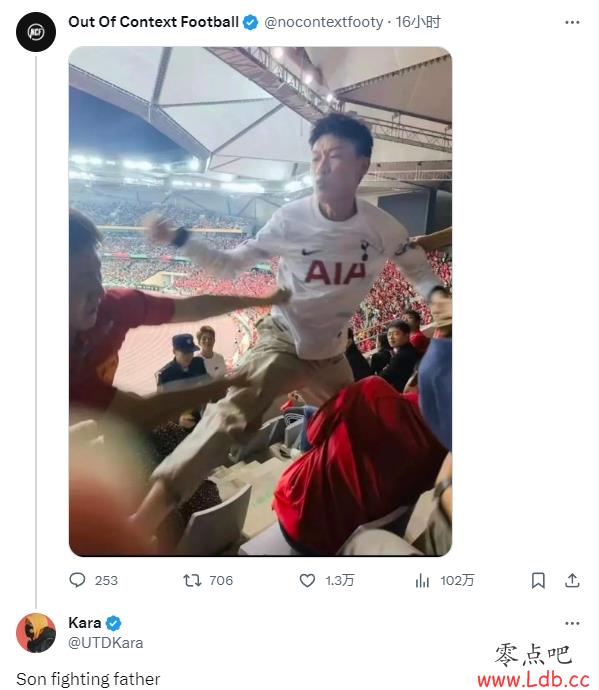Open the 'Son fighting father' reply text
599x690 pixels.
tap(88, 679)
